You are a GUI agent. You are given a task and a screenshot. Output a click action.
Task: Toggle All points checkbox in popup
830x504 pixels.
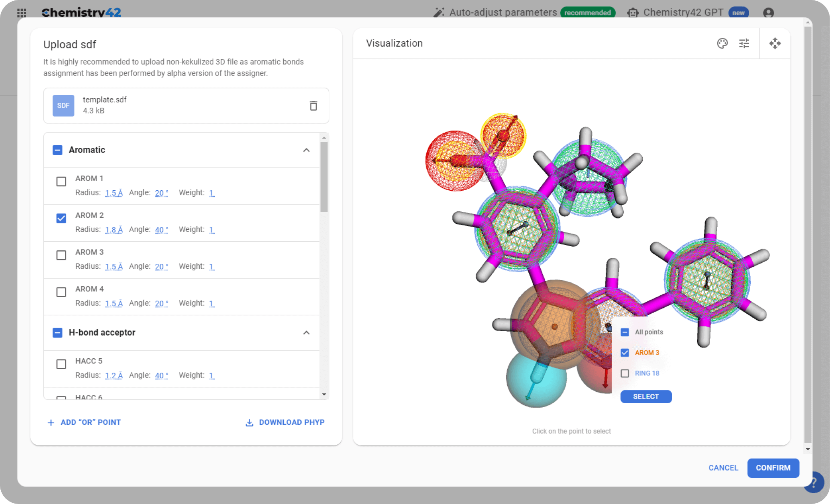(625, 332)
